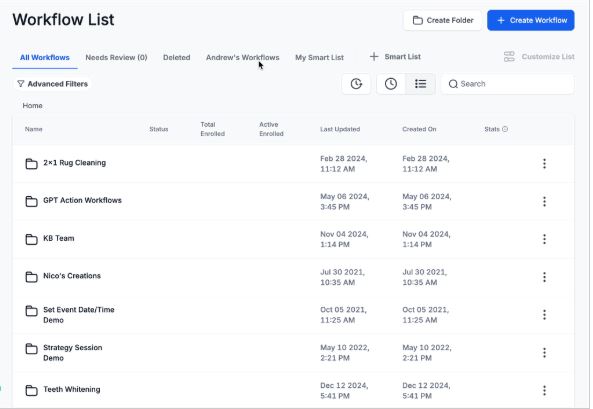
Task: Open three-dot menu for GPT Action Workflows
Action: point(544,201)
